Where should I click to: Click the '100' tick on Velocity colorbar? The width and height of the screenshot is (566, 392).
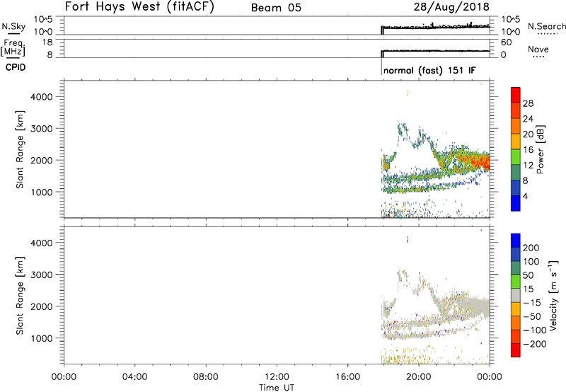531,261
